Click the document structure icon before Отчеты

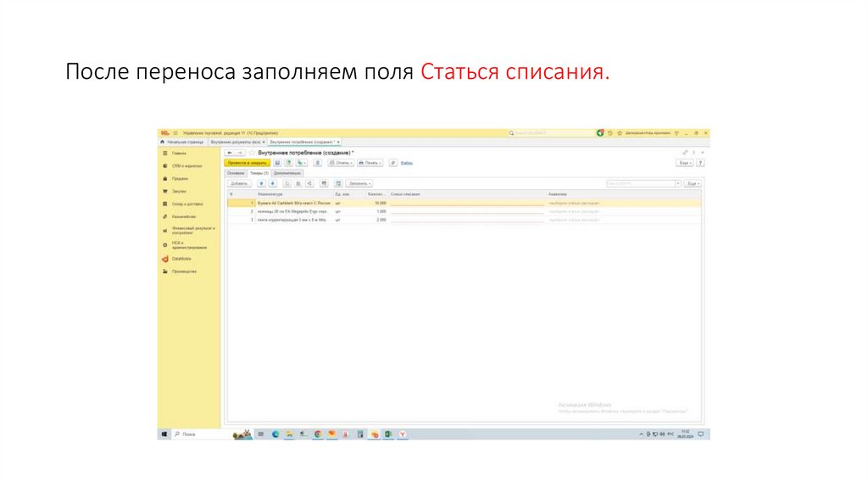(x=317, y=163)
